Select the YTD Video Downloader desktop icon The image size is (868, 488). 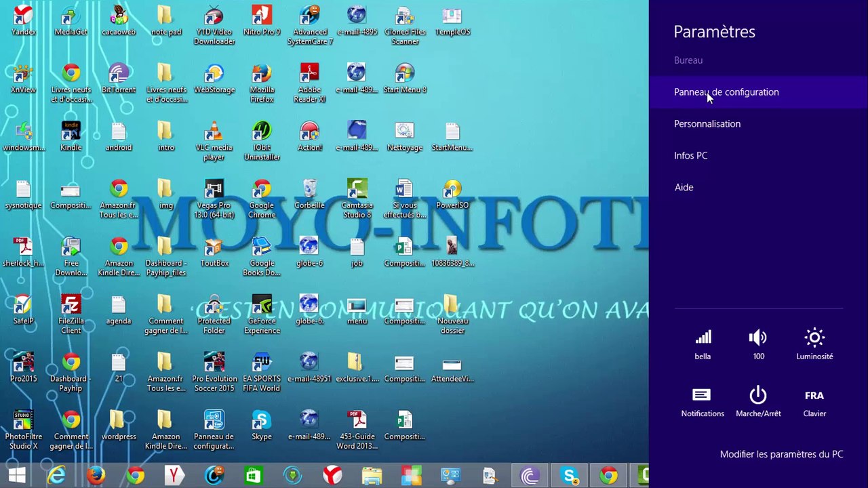(x=214, y=26)
